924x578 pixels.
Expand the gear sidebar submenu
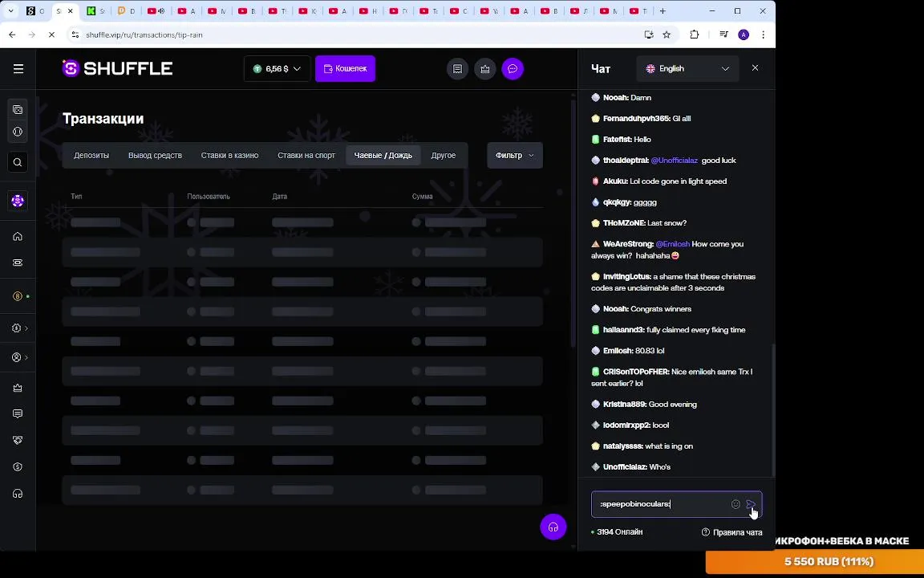(x=19, y=328)
